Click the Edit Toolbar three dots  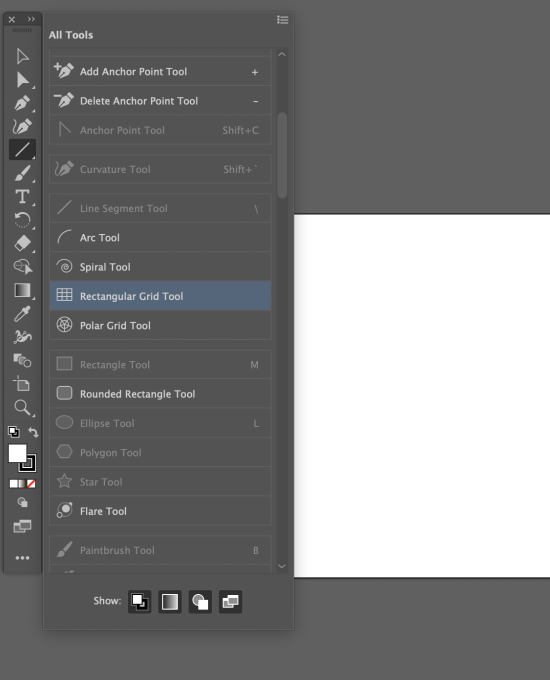click(x=22, y=558)
